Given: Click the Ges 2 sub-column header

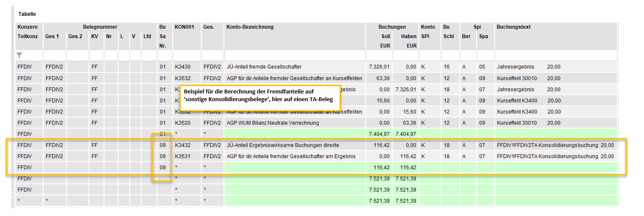Looking at the screenshot, I should (75, 36).
